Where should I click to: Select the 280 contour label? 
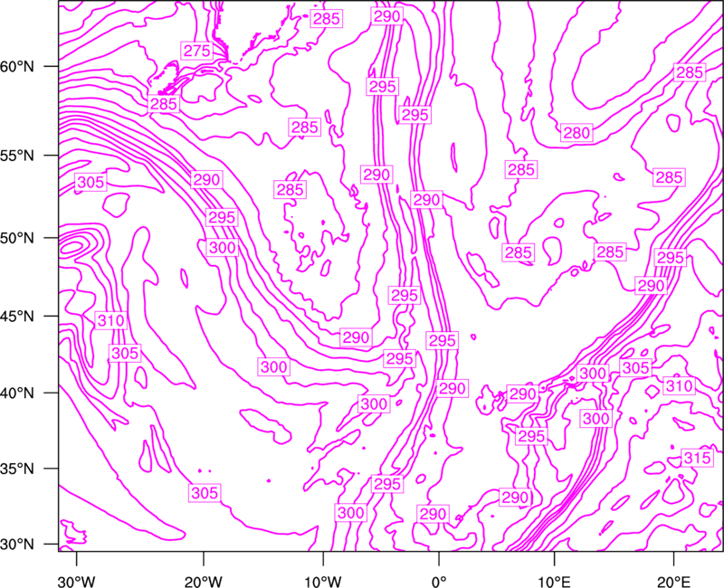(x=576, y=133)
